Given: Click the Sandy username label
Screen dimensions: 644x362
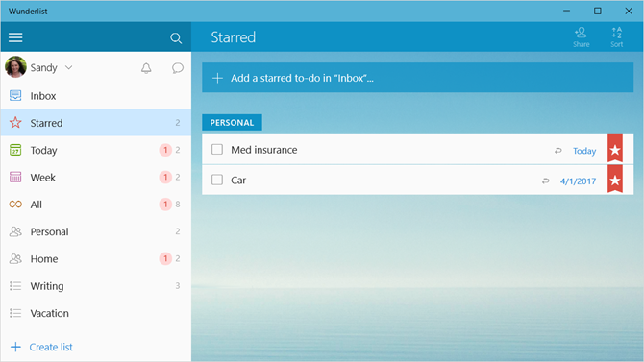Looking at the screenshot, I should pos(43,68).
